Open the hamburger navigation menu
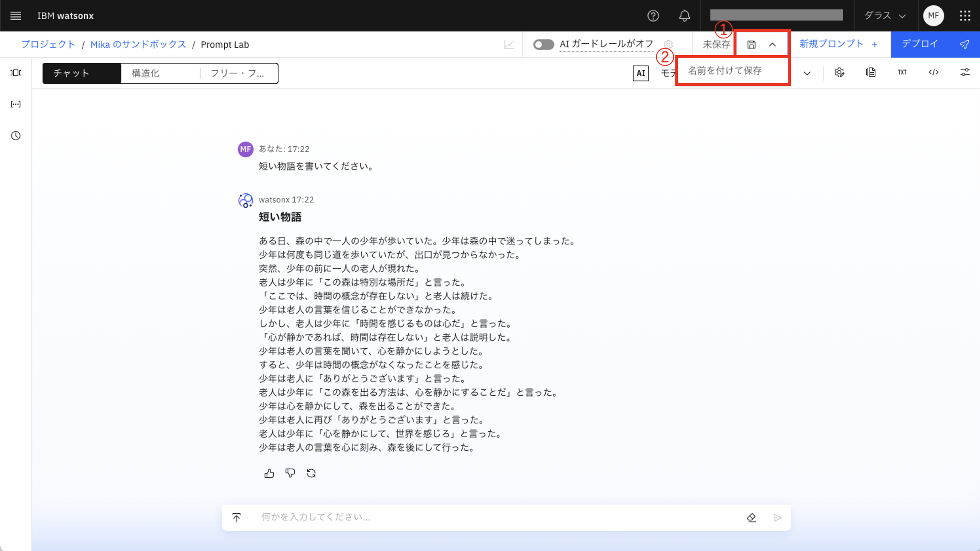The height and width of the screenshot is (551, 980). coord(16,16)
